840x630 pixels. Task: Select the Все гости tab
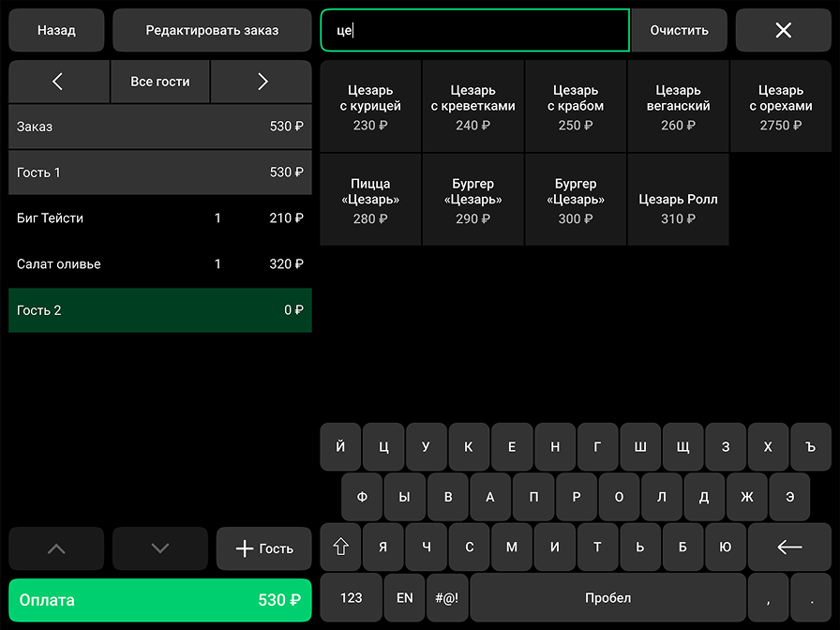(160, 82)
